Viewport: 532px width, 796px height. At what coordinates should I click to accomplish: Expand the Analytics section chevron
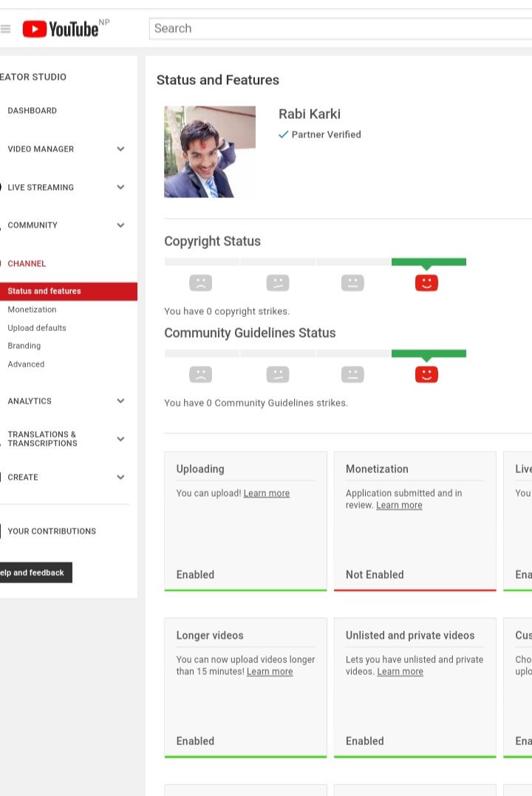click(x=120, y=401)
